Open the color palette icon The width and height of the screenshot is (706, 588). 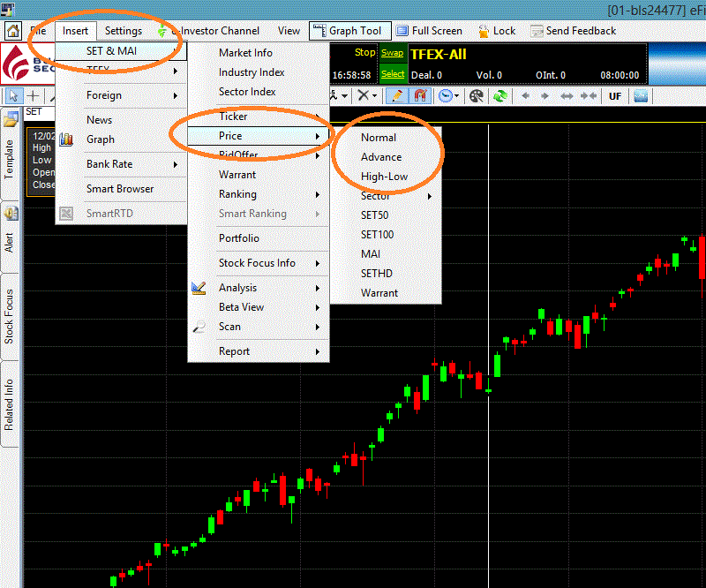tap(477, 96)
